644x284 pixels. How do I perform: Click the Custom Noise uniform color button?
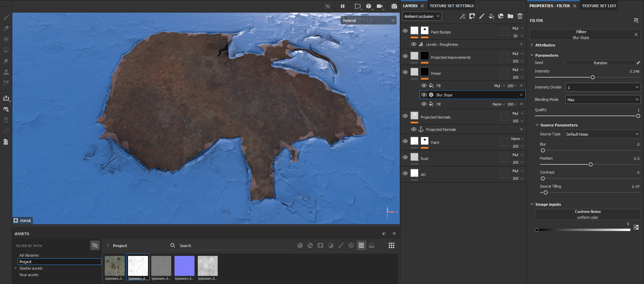(587, 214)
